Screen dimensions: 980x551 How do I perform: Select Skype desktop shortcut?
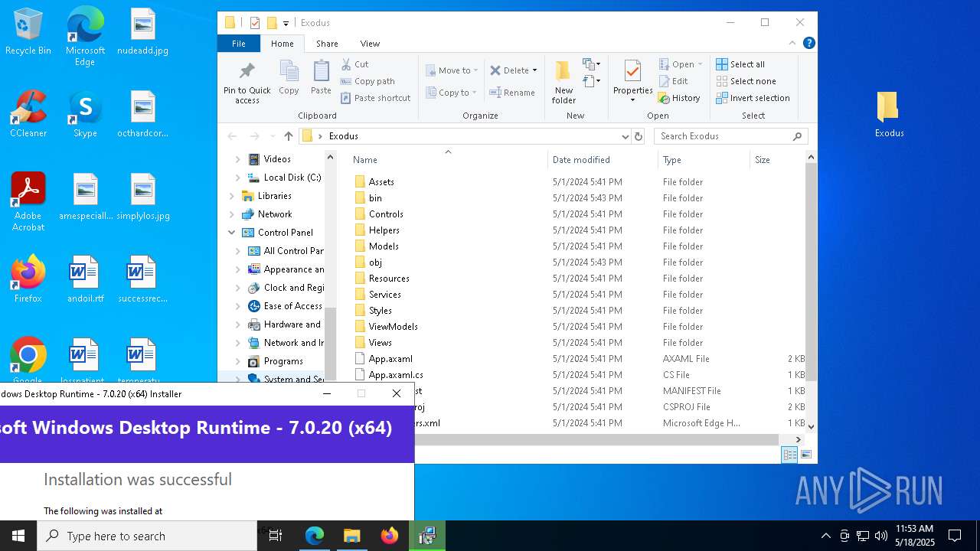pyautogui.click(x=85, y=114)
